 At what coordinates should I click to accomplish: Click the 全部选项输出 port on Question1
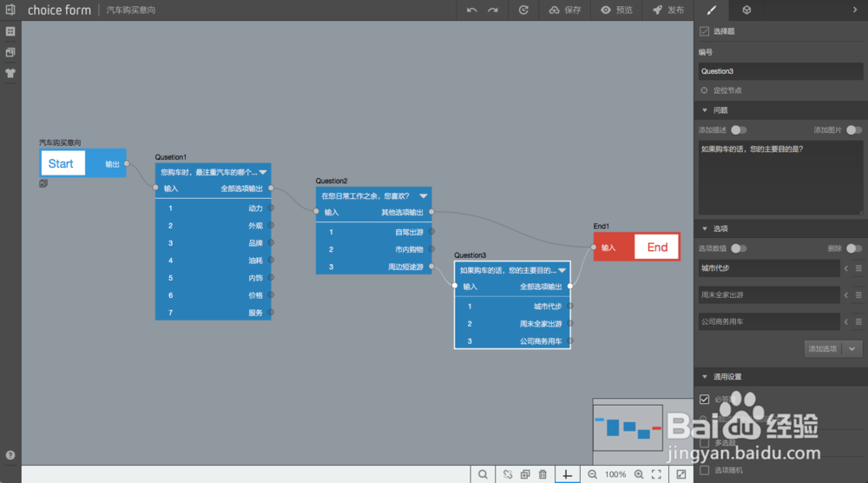(x=271, y=189)
